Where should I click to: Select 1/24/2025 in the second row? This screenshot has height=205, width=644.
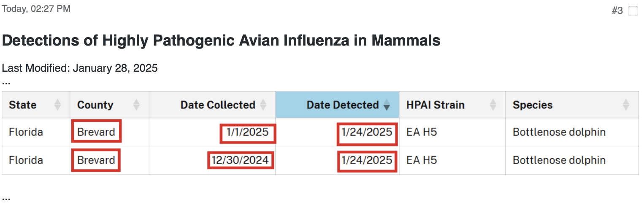coord(367,160)
